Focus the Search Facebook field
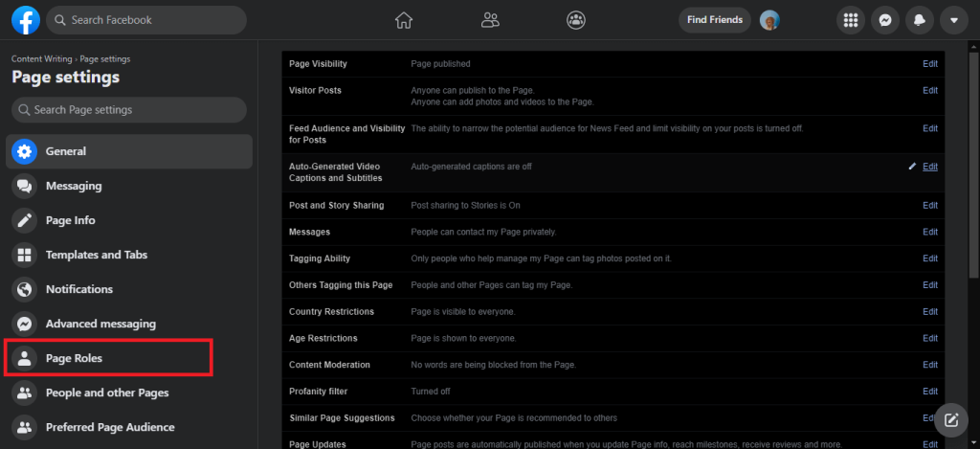This screenshot has width=980, height=449. click(146, 20)
